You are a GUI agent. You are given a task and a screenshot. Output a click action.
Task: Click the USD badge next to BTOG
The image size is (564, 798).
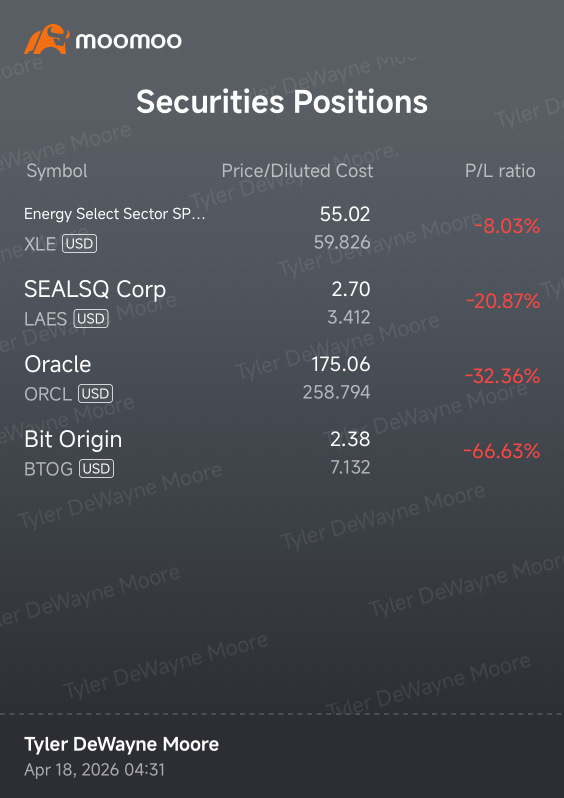[97, 469]
